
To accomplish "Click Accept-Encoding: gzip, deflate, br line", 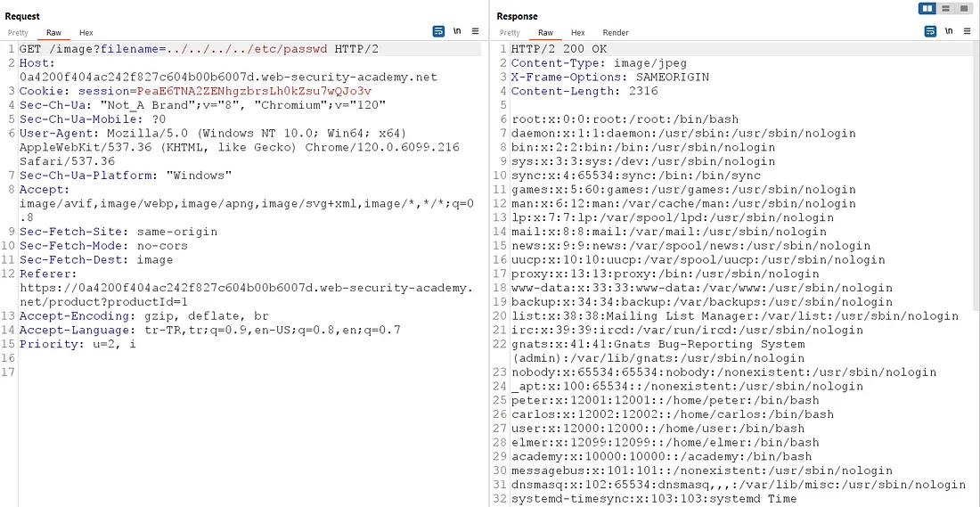I will tap(143, 315).
